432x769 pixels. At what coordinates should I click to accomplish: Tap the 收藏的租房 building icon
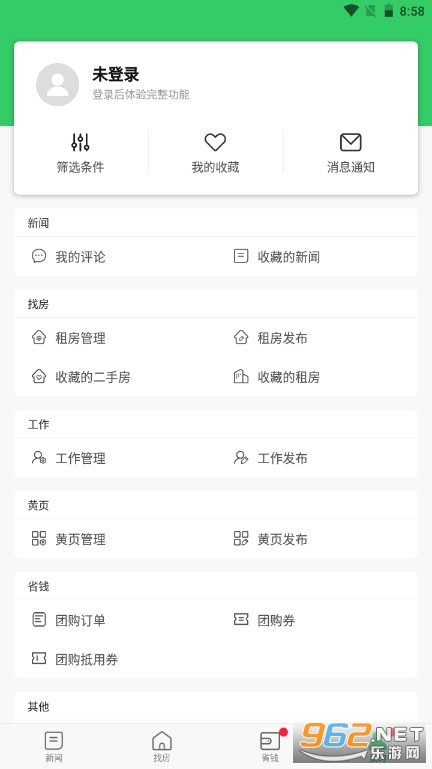[x=241, y=377]
